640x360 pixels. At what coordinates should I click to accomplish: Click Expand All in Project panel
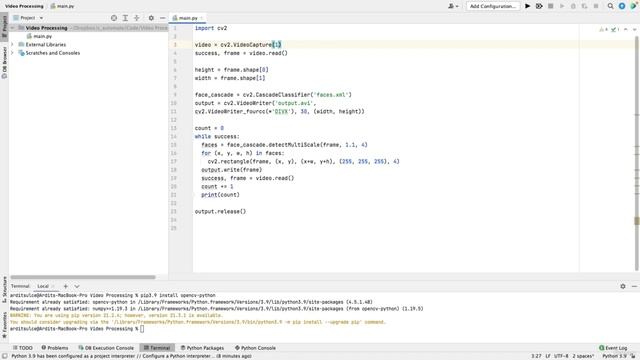(x=125, y=18)
